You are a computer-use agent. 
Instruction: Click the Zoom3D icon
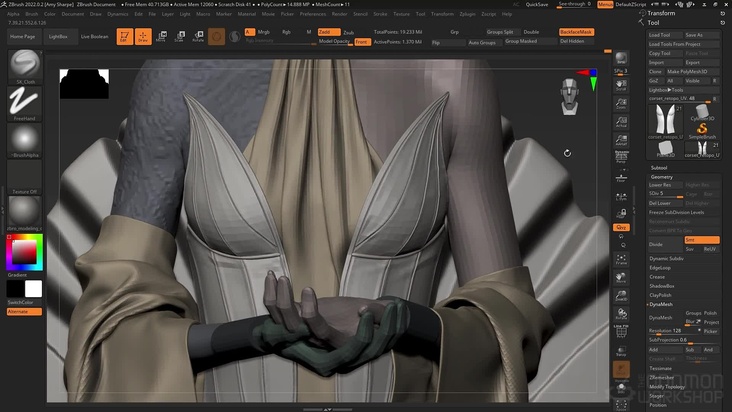tap(621, 296)
